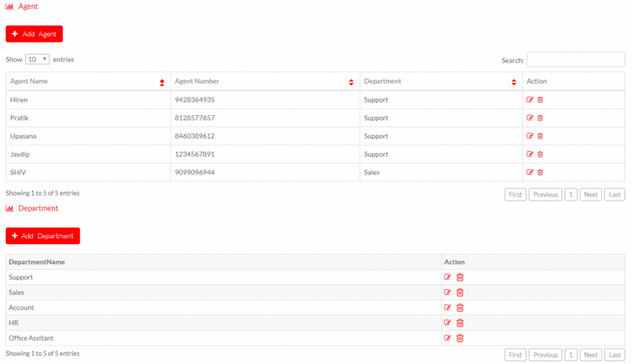Select page 1 in departments pagination
The image size is (632, 364).
click(571, 355)
